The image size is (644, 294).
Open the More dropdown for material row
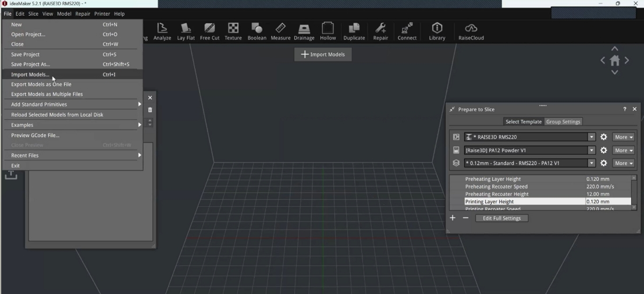623,150
